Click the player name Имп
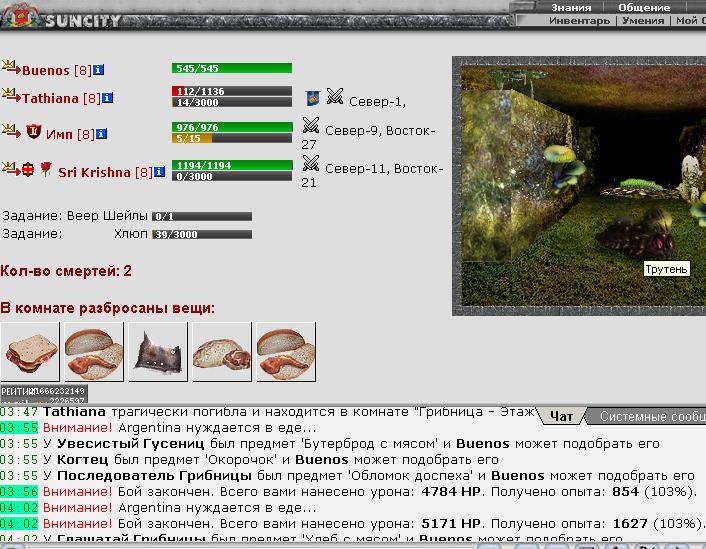 tap(59, 134)
